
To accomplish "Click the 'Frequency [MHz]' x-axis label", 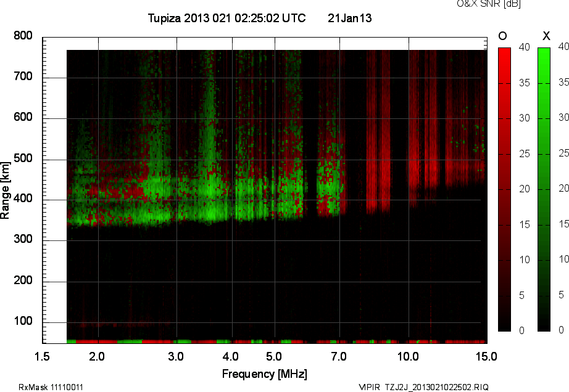I will coord(265,374).
